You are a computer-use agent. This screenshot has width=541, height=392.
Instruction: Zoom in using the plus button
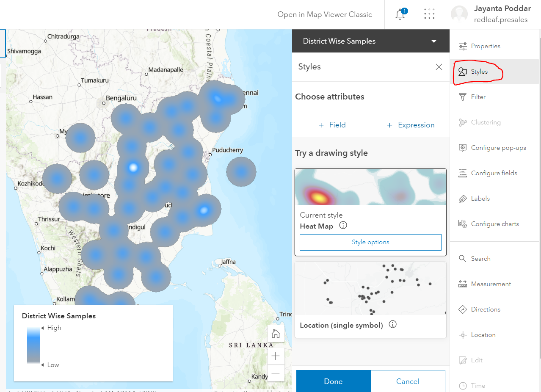pos(276,356)
